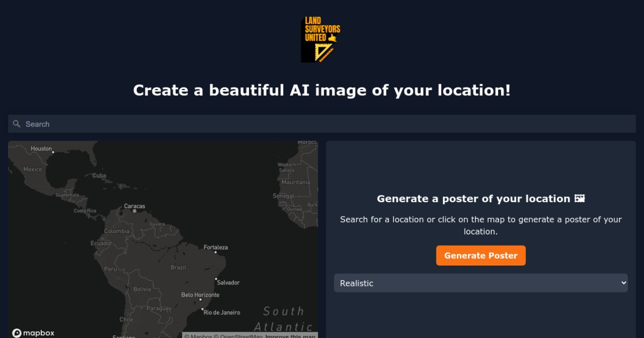Click the © Mapbox attribution link

[x=199, y=336]
